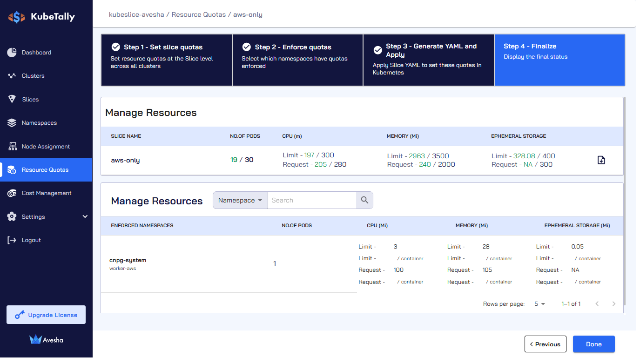Open Slices in the sidebar
Screen dimensions: 640x364
pyautogui.click(x=46, y=99)
